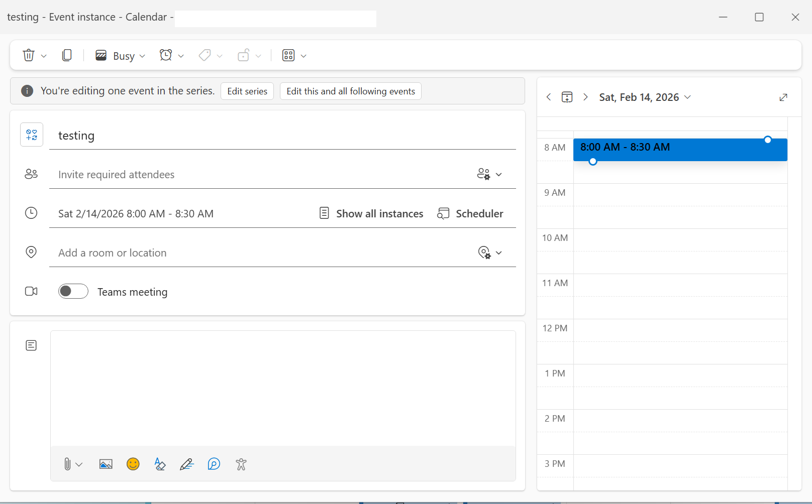Image resolution: width=812 pixels, height=504 pixels.
Task: Click the Edit series button
Action: click(247, 91)
